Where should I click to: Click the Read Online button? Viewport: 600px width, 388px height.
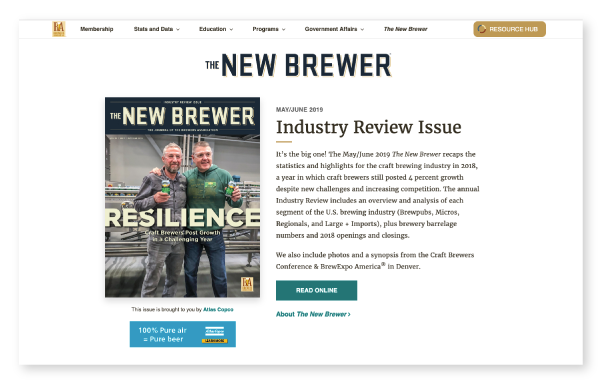point(316,290)
